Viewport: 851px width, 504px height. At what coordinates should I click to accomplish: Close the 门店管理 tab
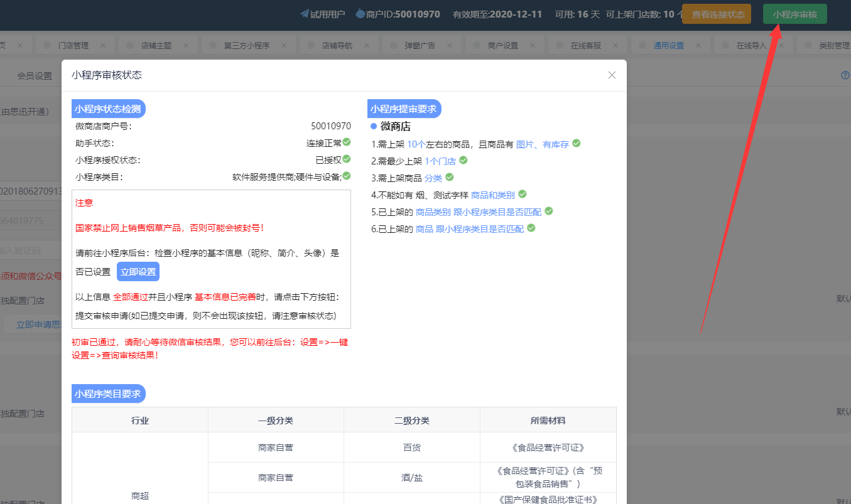103,46
